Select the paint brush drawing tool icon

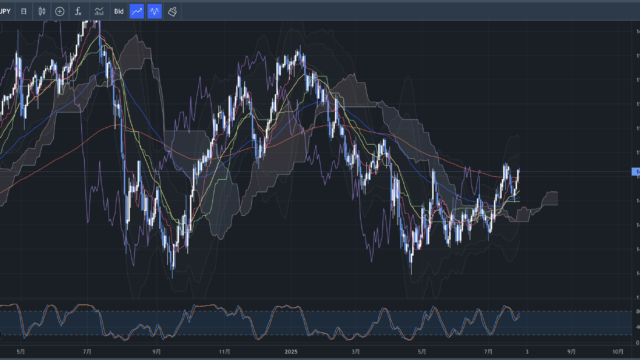(x=173, y=11)
